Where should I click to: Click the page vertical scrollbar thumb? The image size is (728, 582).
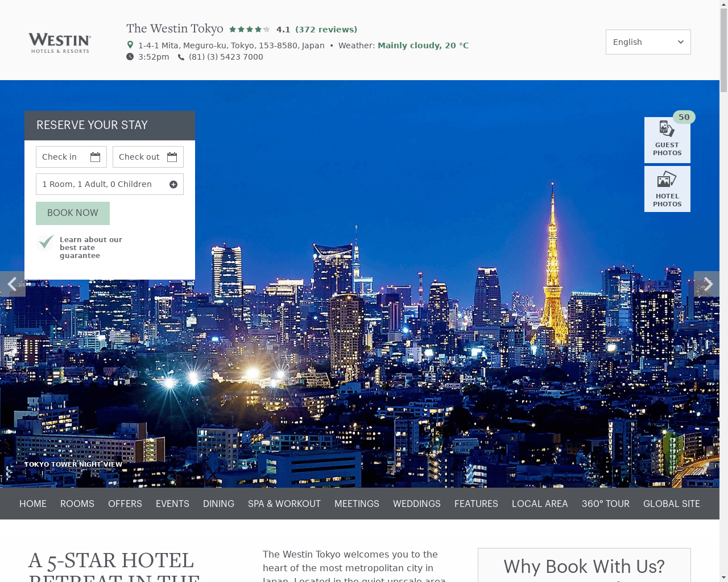point(723,50)
